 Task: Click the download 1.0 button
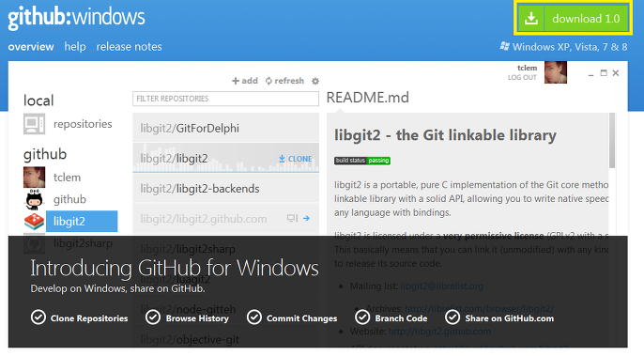click(573, 19)
